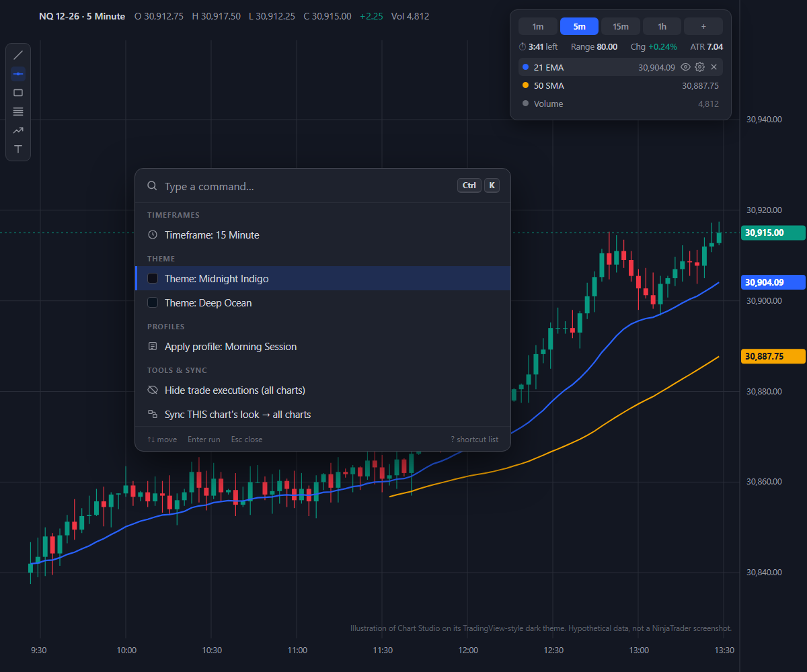Screen dimensions: 807x672
Task: Click the clock icon beside Timeframe: 15 Minute
Action: (x=153, y=235)
